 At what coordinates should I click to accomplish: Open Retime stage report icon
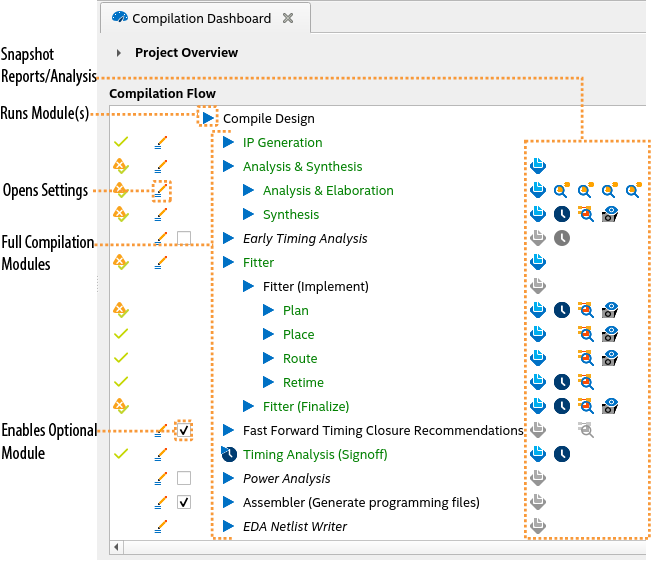[x=538, y=382]
